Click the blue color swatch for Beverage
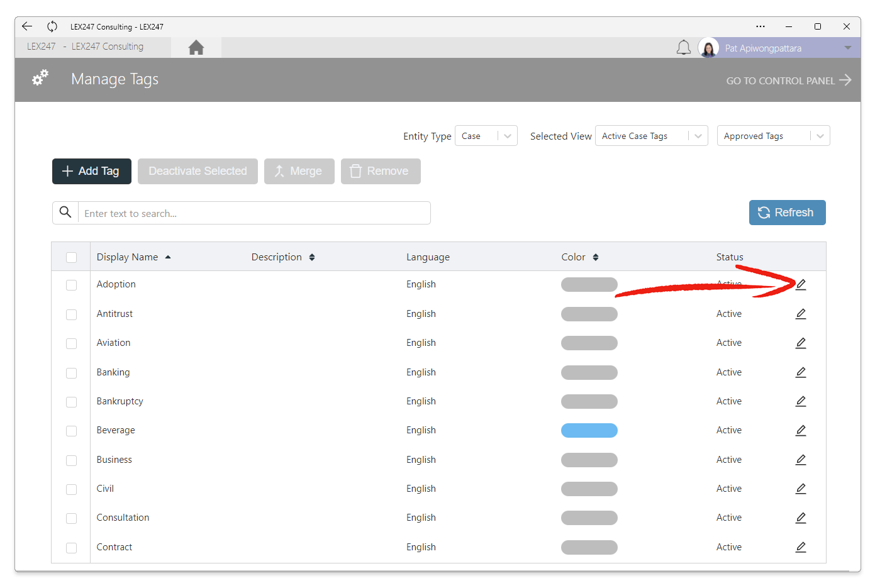This screenshot has height=588, width=875. 589,430
